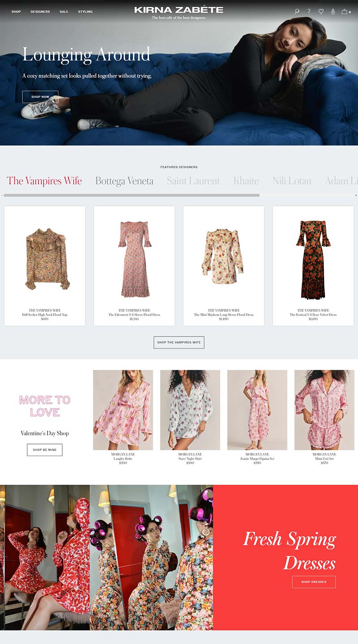Click the Kirna Zabête logo
This screenshot has height=644, width=358.
[x=179, y=10]
